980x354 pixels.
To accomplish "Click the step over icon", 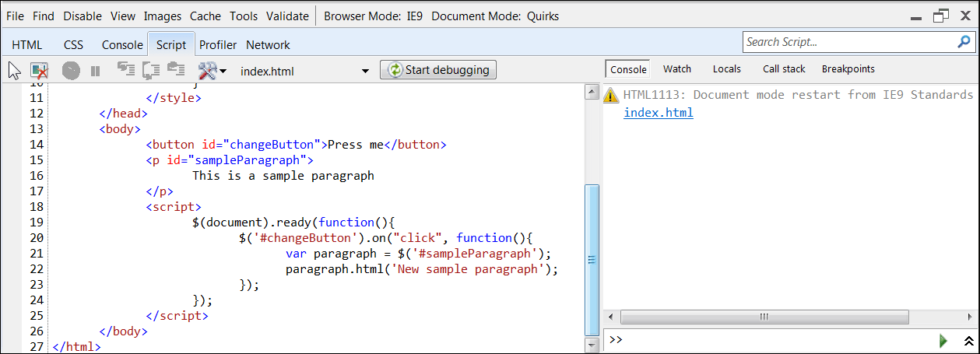I will [151, 71].
